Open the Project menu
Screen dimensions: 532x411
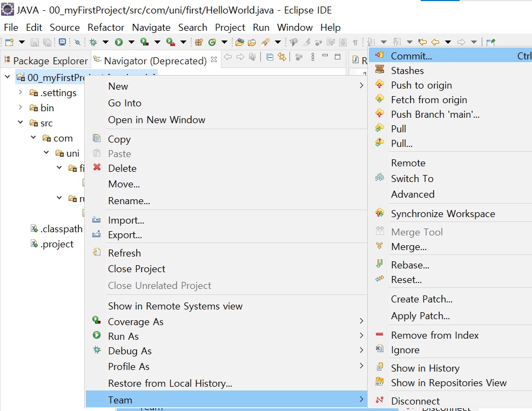click(230, 27)
